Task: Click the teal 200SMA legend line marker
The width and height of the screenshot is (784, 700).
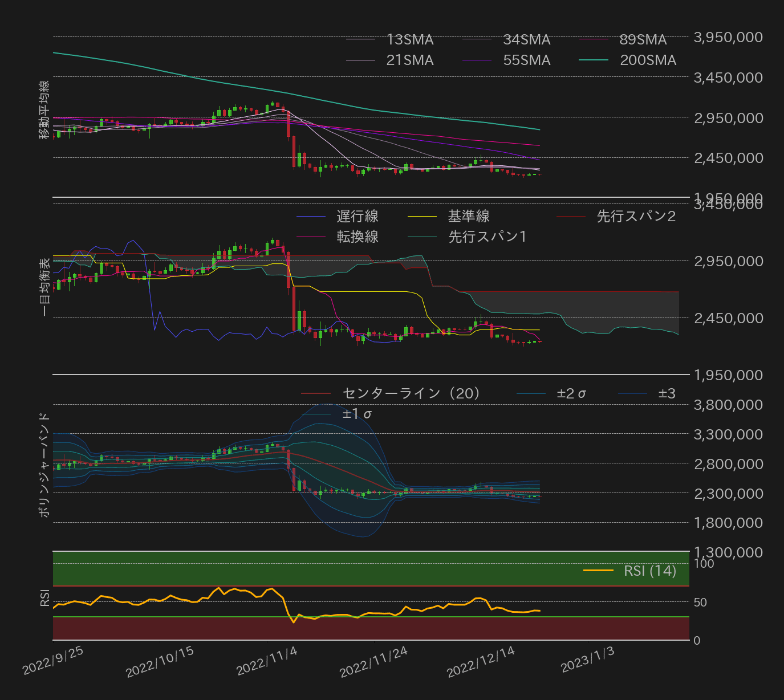Action: [x=593, y=60]
